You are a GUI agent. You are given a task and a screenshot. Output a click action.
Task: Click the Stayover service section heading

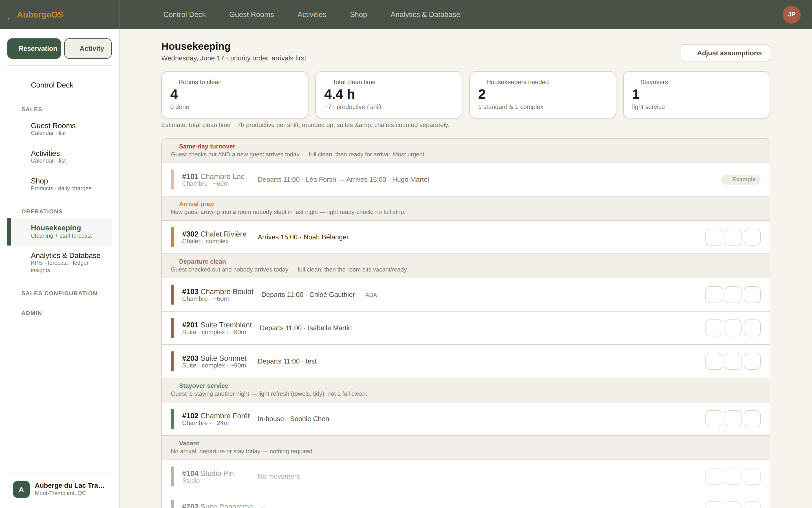(x=203, y=385)
